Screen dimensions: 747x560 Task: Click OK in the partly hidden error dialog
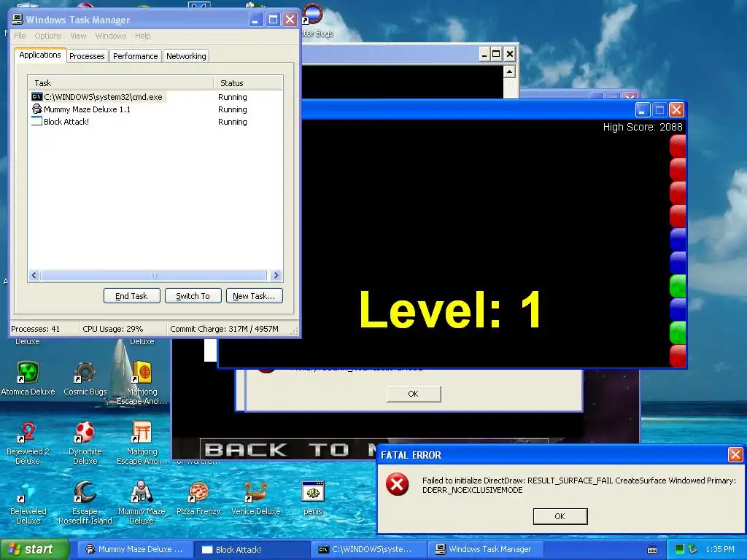(x=414, y=394)
